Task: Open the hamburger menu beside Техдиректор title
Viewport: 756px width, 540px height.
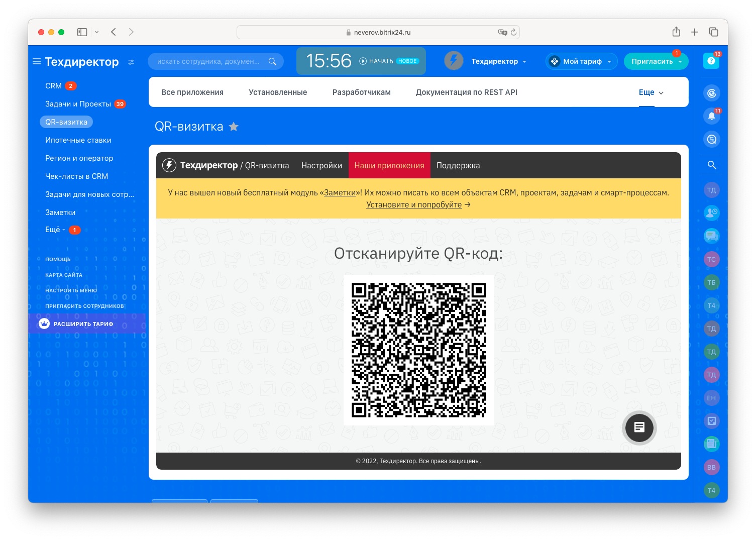Action: (37, 62)
